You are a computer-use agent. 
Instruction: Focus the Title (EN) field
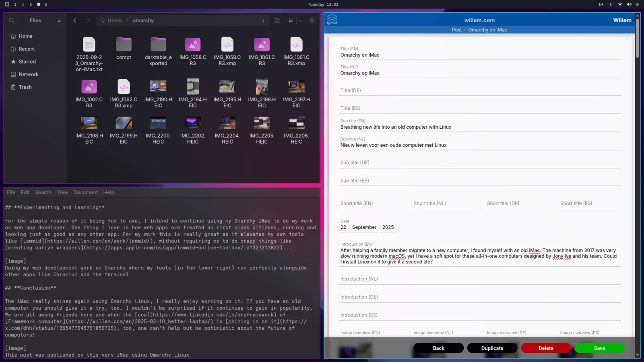(x=480, y=55)
